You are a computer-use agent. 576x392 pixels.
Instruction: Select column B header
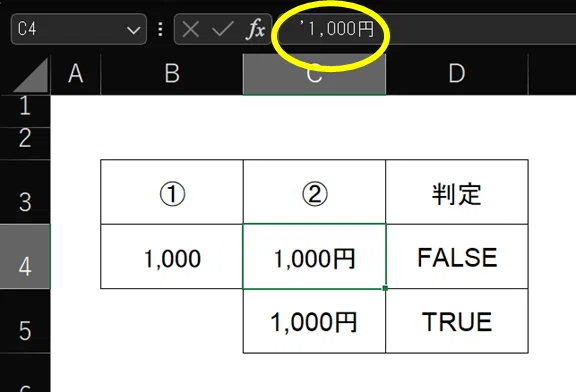[172, 74]
